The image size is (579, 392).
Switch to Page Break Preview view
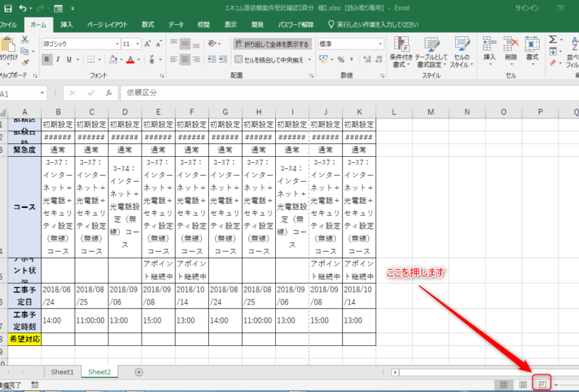point(542,384)
